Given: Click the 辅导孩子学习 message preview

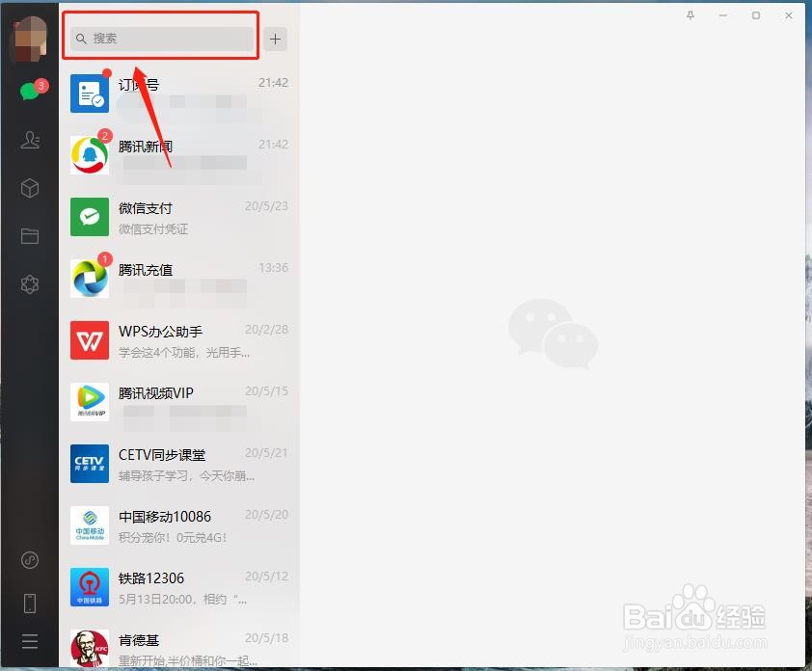Looking at the screenshot, I should pos(186,476).
